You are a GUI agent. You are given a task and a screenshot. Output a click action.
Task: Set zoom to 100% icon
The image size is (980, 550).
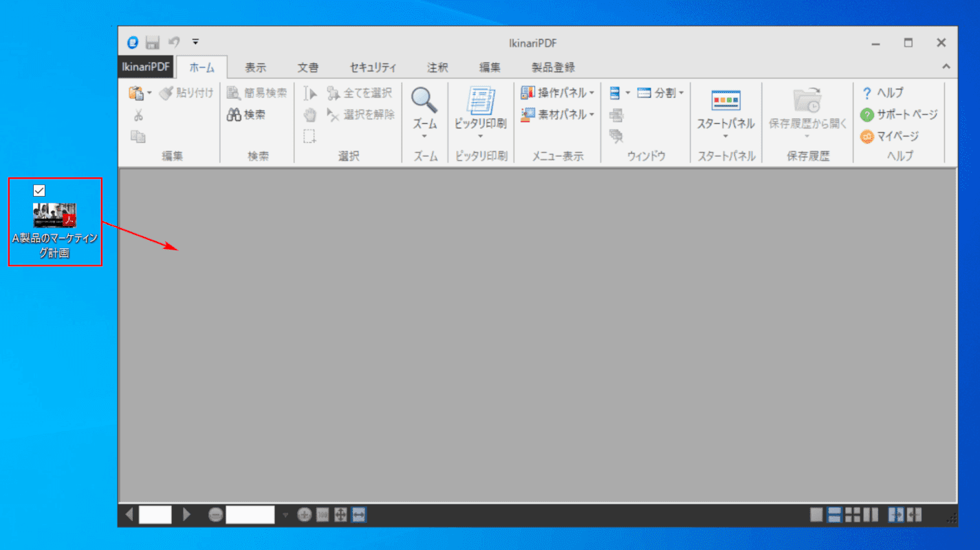click(323, 514)
